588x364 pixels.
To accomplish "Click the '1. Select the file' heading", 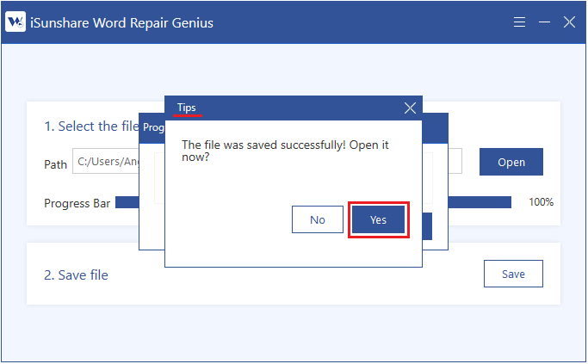I will 91,126.
